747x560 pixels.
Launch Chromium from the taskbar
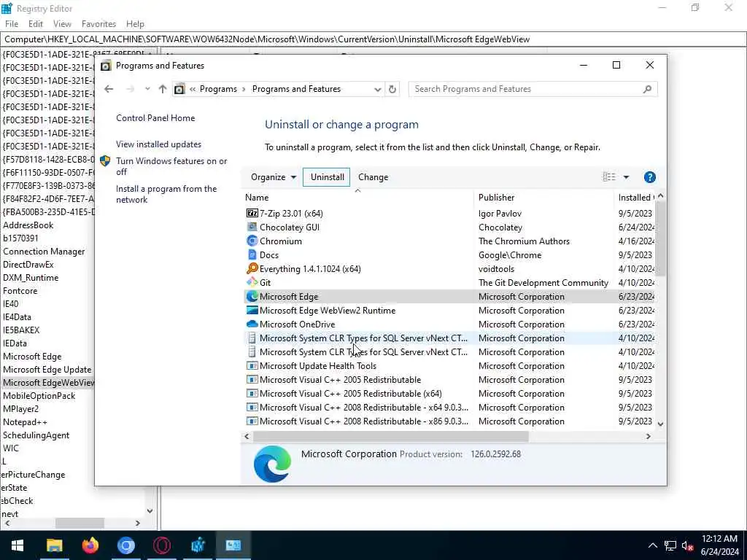tap(125, 545)
